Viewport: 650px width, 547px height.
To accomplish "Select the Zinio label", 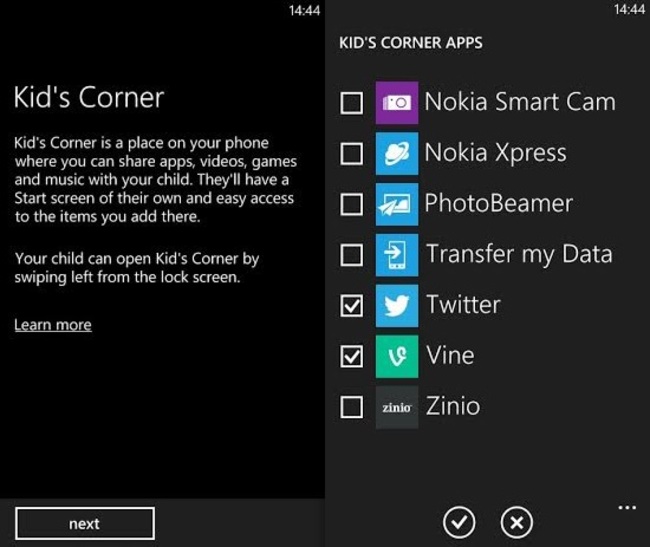I will point(453,406).
